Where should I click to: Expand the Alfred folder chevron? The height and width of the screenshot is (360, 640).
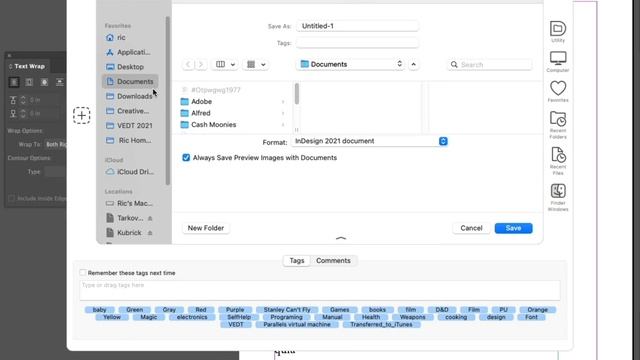tap(283, 113)
